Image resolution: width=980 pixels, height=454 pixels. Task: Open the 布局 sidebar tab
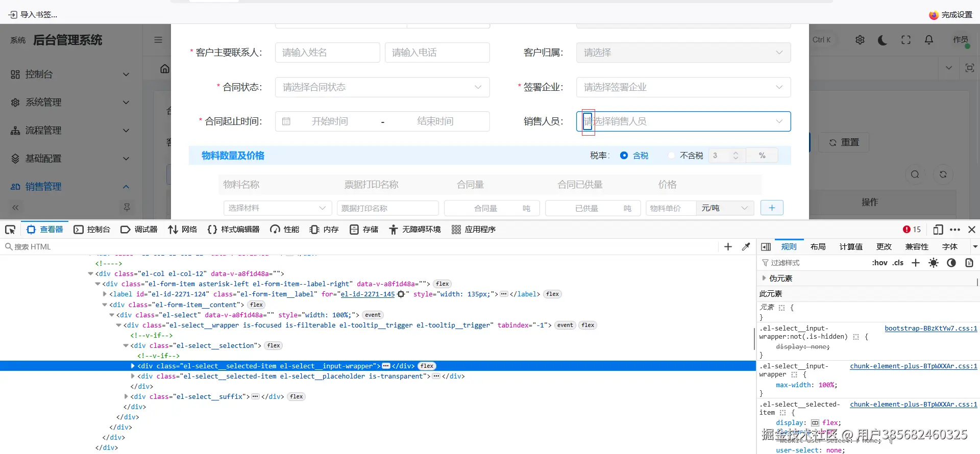(818, 247)
